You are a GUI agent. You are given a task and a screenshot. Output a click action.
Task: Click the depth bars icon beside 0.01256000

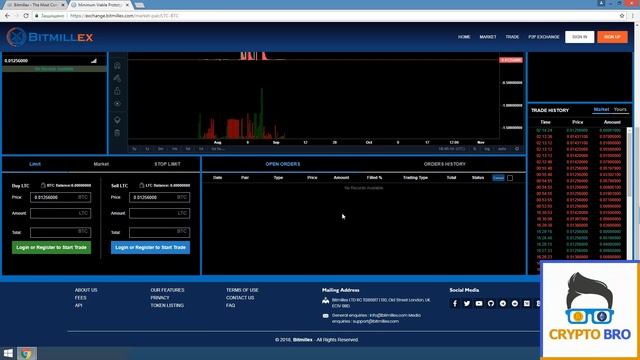tap(94, 61)
